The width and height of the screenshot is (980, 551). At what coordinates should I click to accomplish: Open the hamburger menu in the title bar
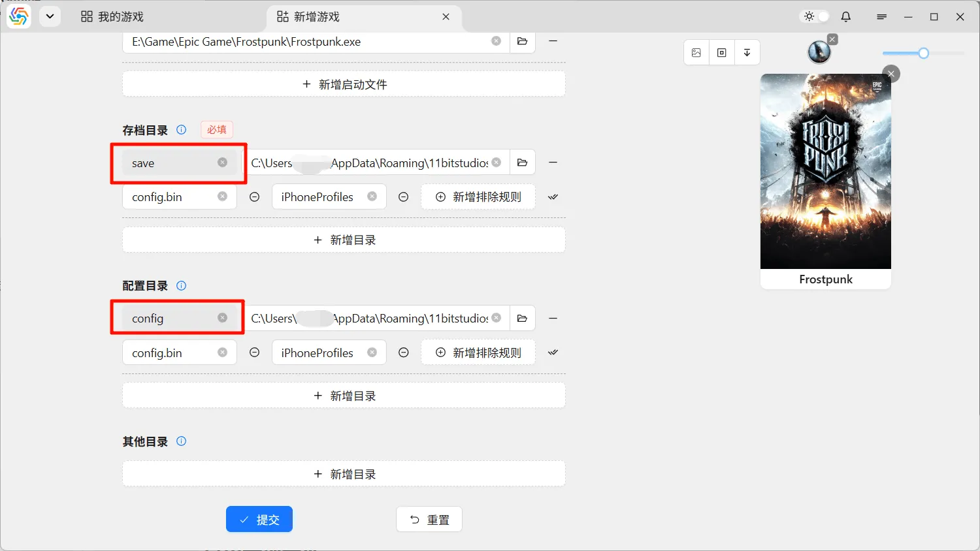tap(881, 17)
